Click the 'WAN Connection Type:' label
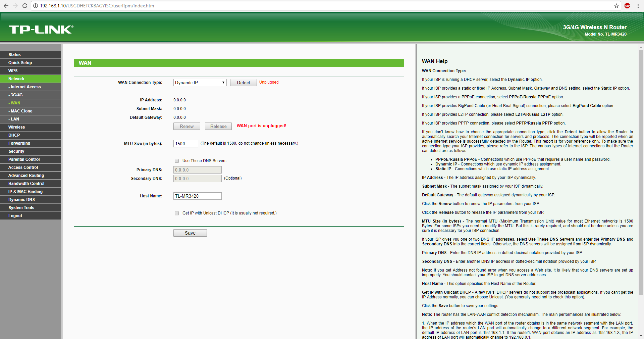This screenshot has height=339, width=644. click(140, 83)
